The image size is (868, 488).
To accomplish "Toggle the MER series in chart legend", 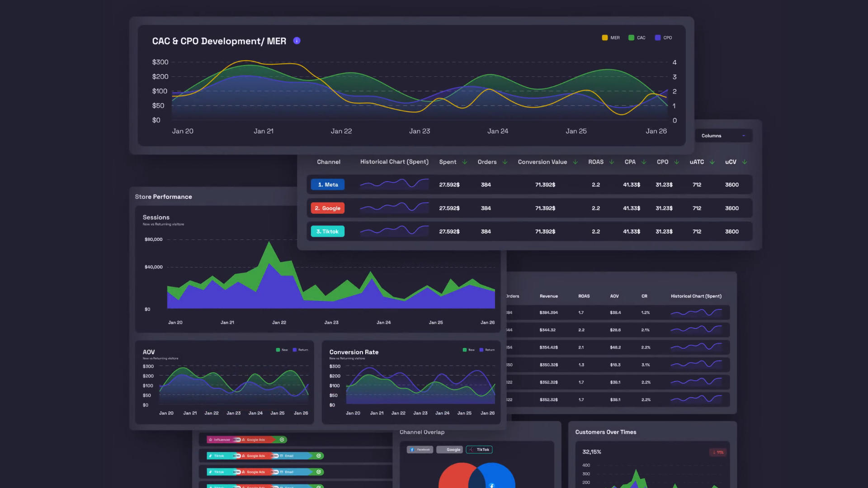I will (611, 38).
